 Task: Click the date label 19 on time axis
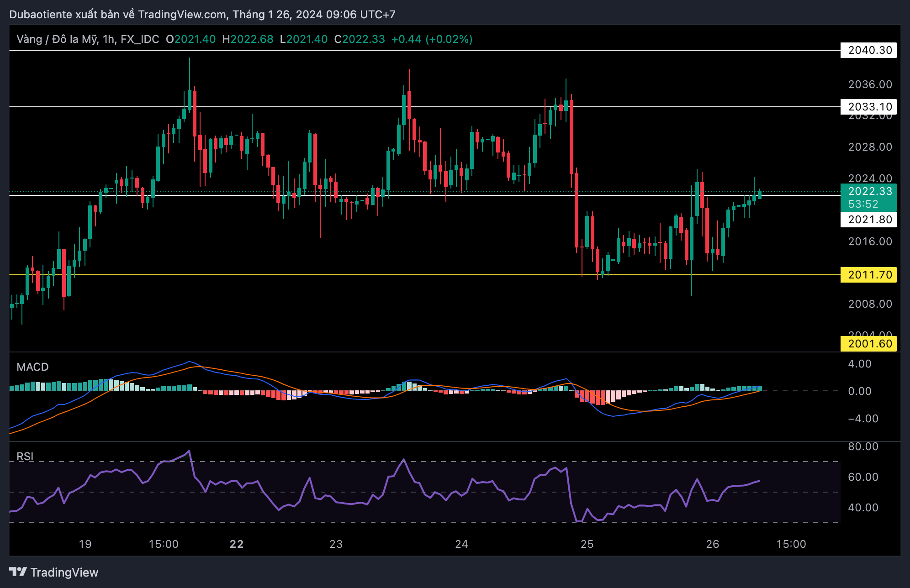pyautogui.click(x=85, y=544)
